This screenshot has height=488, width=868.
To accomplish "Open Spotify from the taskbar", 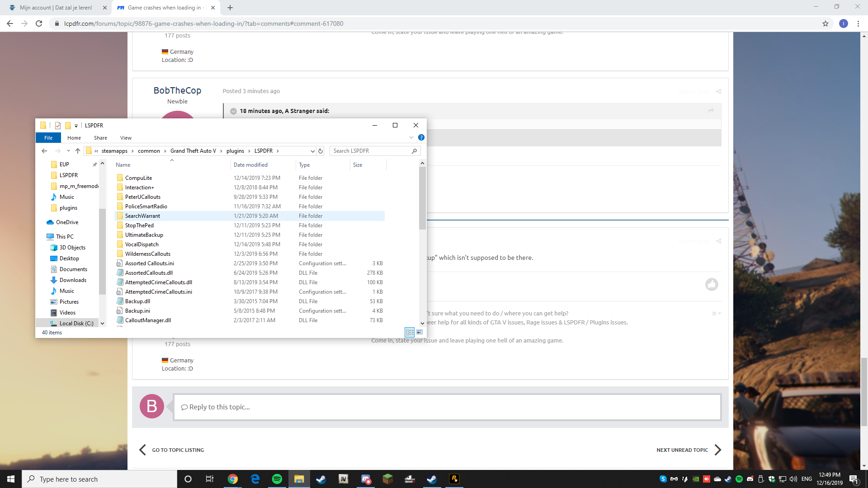I will point(277,479).
